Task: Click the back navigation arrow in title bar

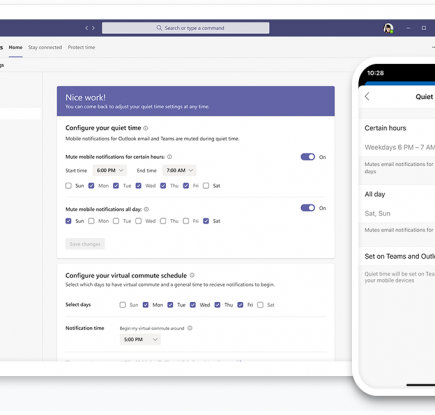Action: click(x=87, y=28)
